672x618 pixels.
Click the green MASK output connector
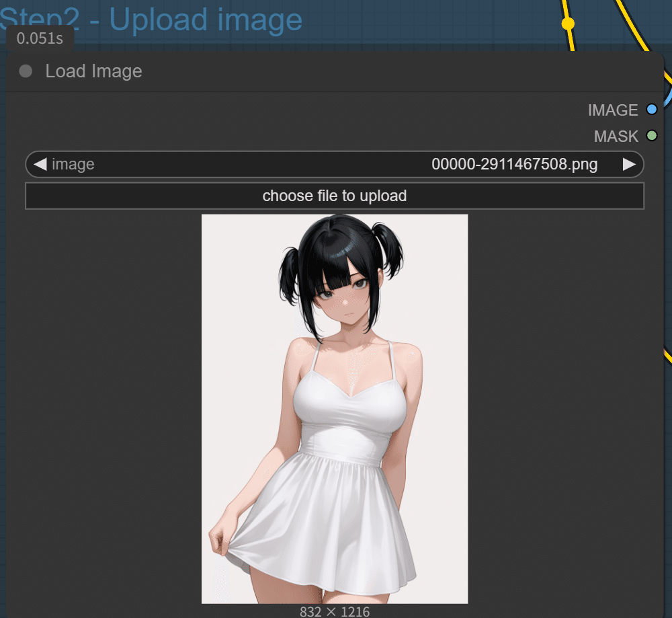point(653,136)
